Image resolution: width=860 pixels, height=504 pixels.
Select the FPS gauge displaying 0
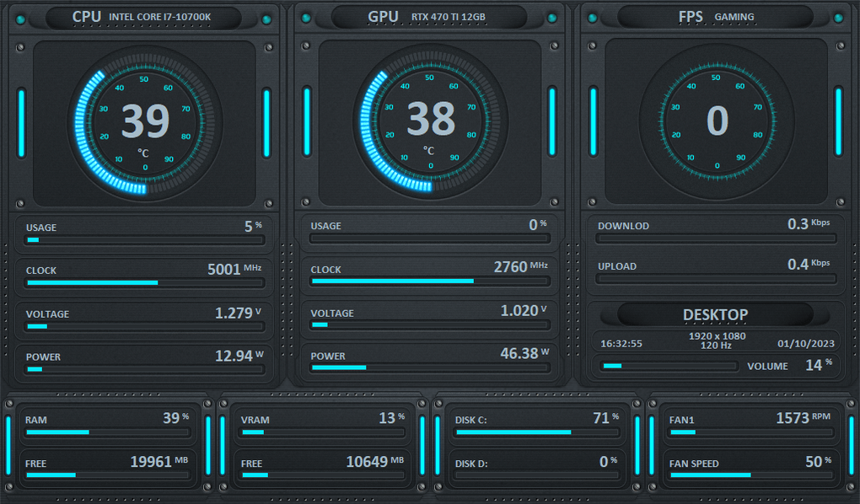coord(716,121)
